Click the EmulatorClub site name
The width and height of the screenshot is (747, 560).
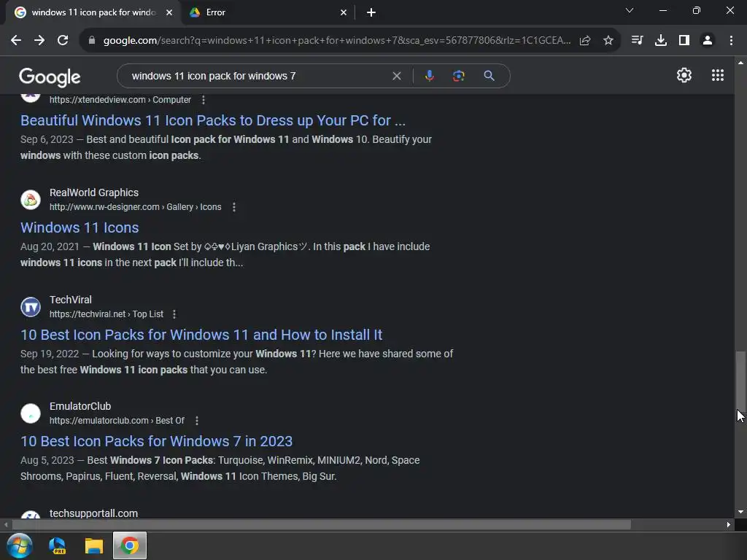point(80,407)
